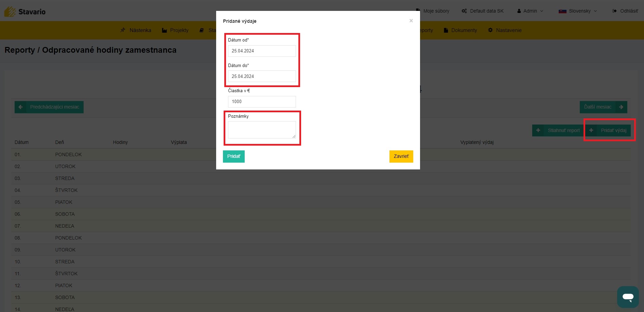Viewport: 644px width, 312px height.
Task: Select row 10. STREDA
Action: click(321, 262)
